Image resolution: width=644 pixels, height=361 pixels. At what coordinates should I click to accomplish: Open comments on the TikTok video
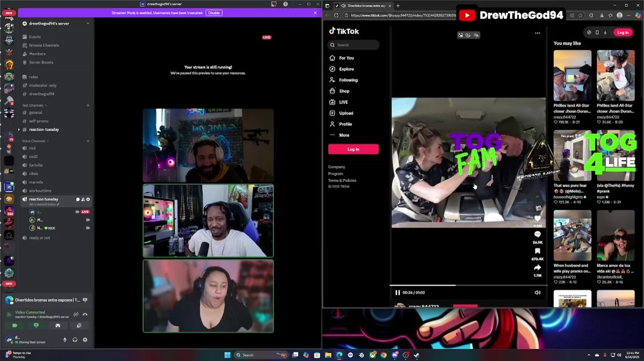538,234
